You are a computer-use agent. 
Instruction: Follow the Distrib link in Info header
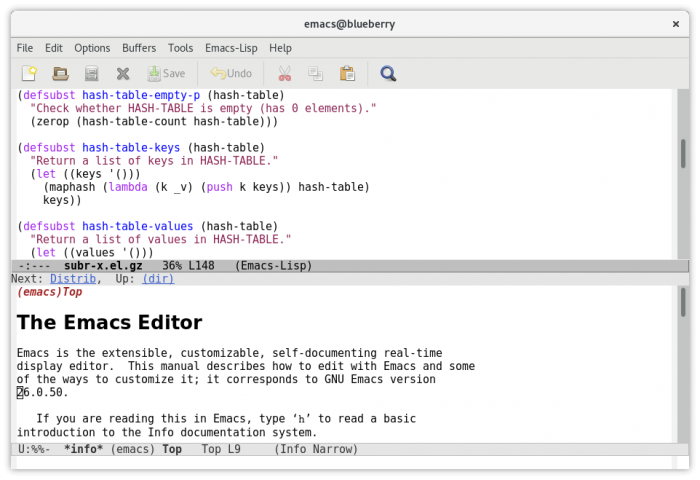73,279
